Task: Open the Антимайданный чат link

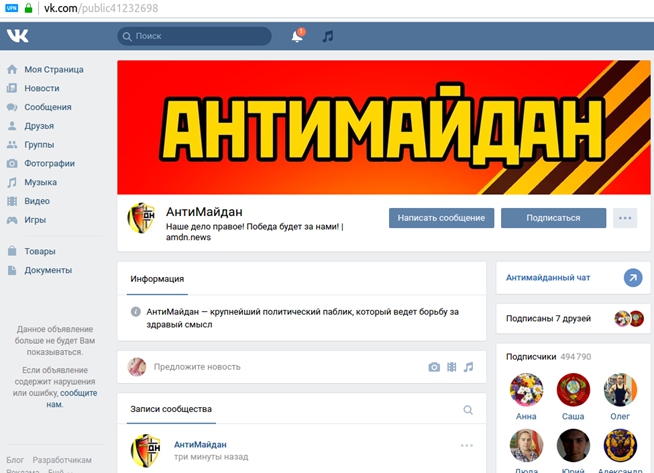Action: tap(548, 278)
